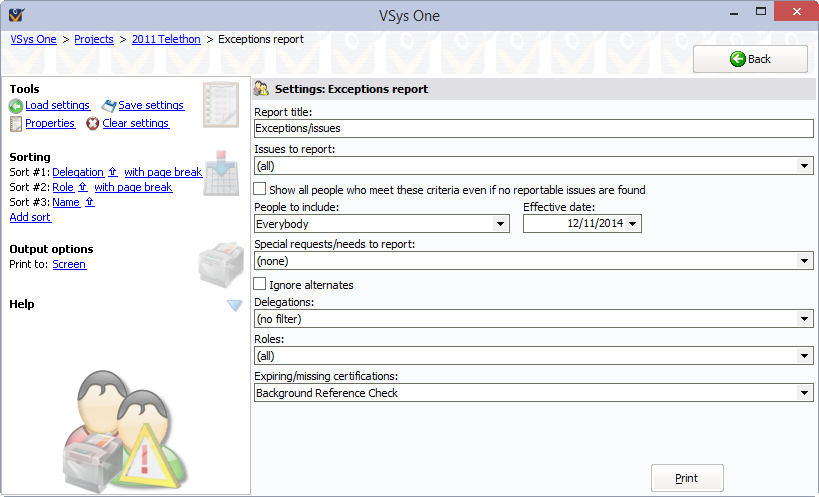The image size is (819, 497).
Task: Toggle Sort #1 with page break link
Action: point(163,172)
